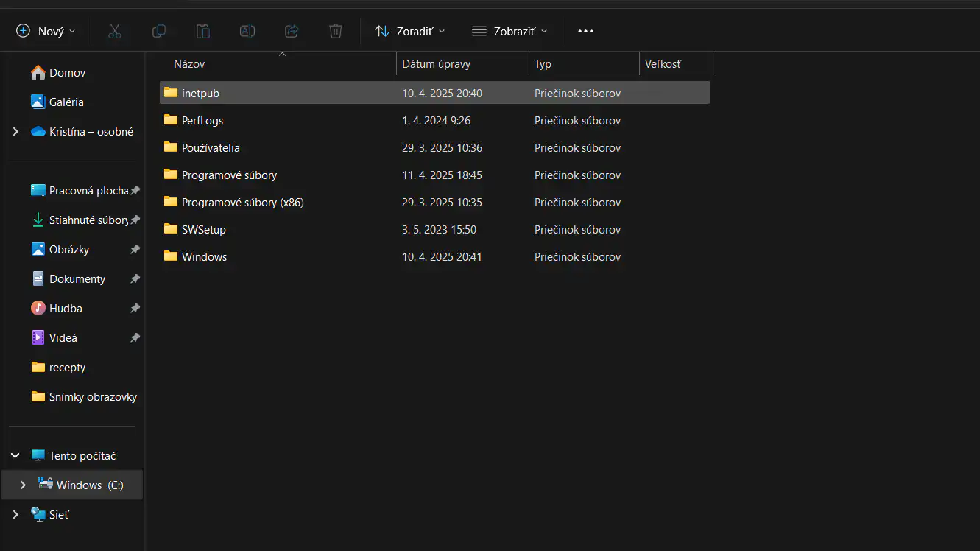Collapse the Tento počítač tree node
This screenshot has height=551, width=980.
[x=15, y=456]
